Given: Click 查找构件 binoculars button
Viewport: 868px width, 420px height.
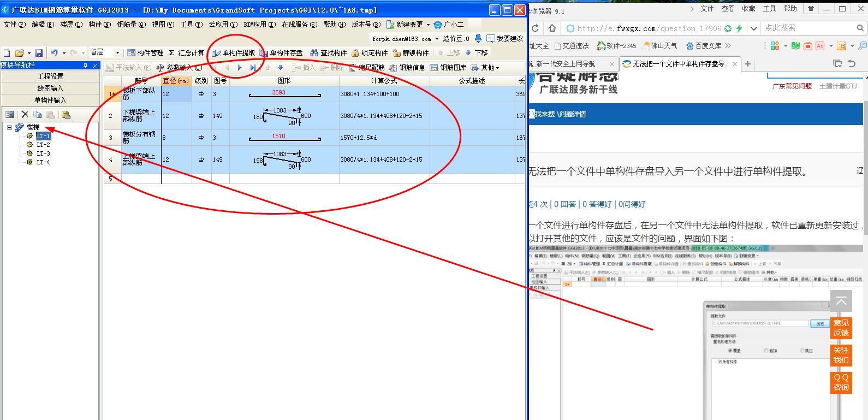Looking at the screenshot, I should [x=328, y=53].
